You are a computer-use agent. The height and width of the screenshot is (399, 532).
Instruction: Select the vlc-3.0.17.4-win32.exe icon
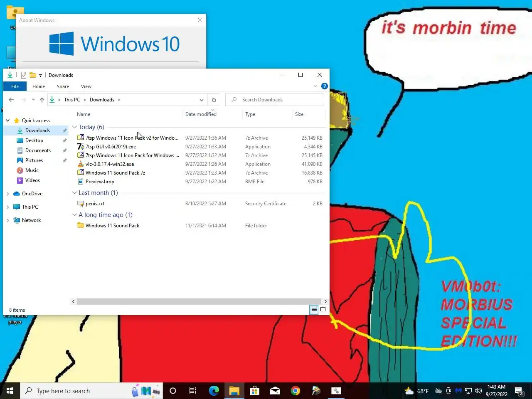[x=81, y=164]
